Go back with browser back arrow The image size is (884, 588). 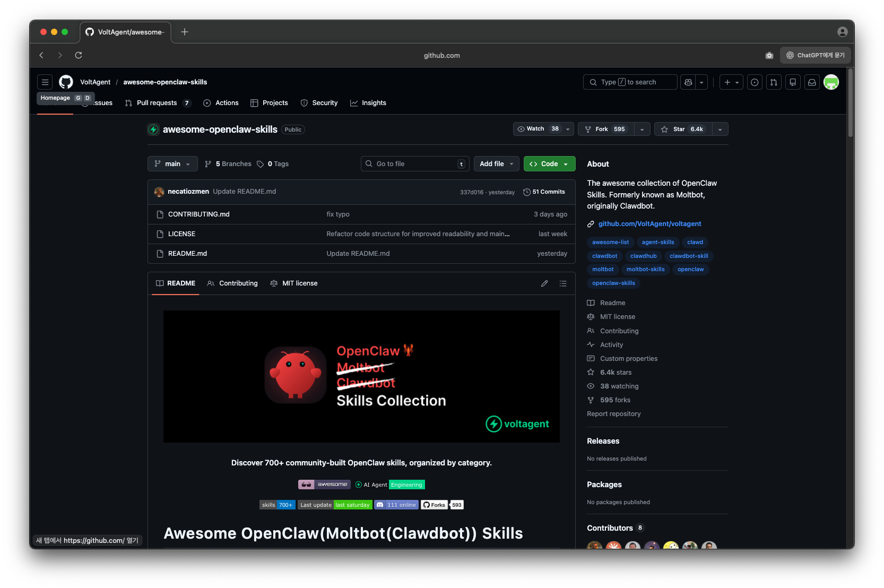click(41, 55)
